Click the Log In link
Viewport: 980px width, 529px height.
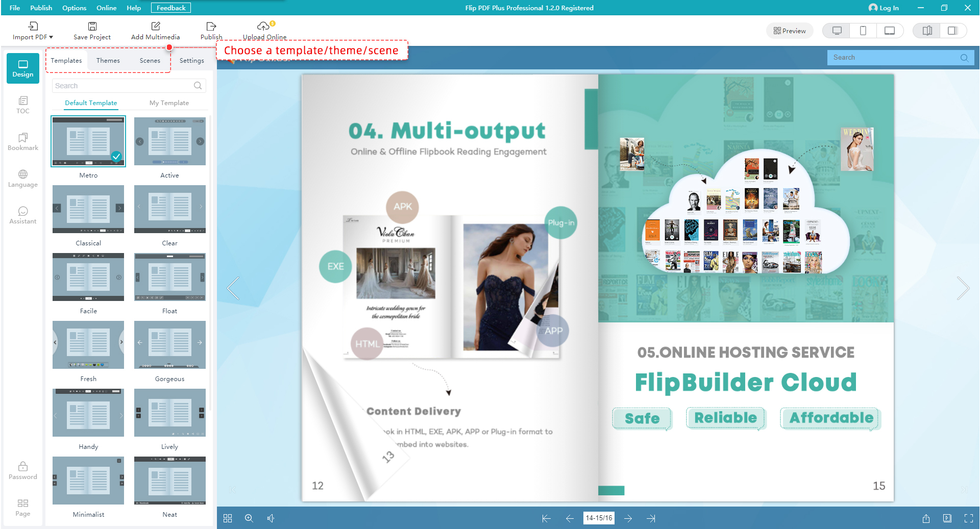pyautogui.click(x=884, y=8)
